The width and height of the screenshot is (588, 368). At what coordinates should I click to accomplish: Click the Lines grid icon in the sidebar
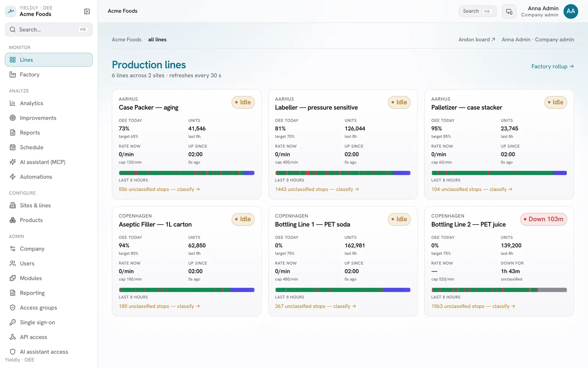pyautogui.click(x=12, y=60)
